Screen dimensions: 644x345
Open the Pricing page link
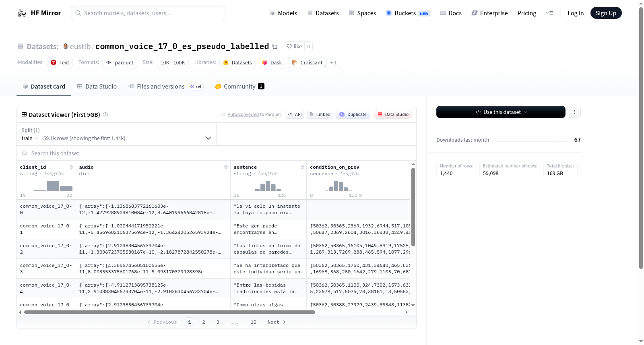(526, 13)
